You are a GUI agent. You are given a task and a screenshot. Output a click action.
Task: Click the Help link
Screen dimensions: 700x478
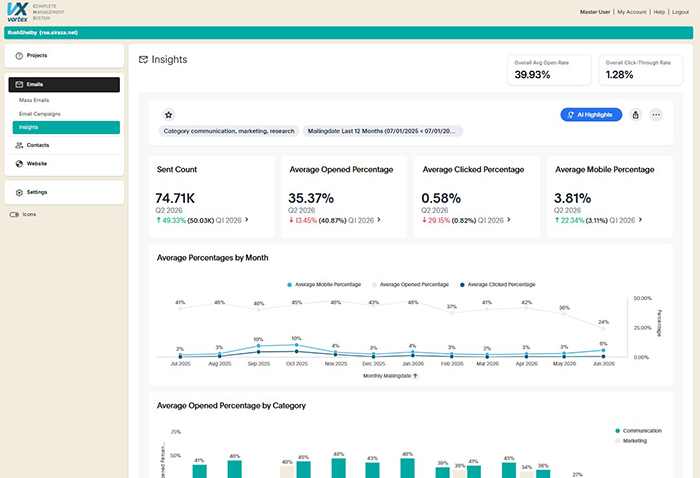point(659,12)
